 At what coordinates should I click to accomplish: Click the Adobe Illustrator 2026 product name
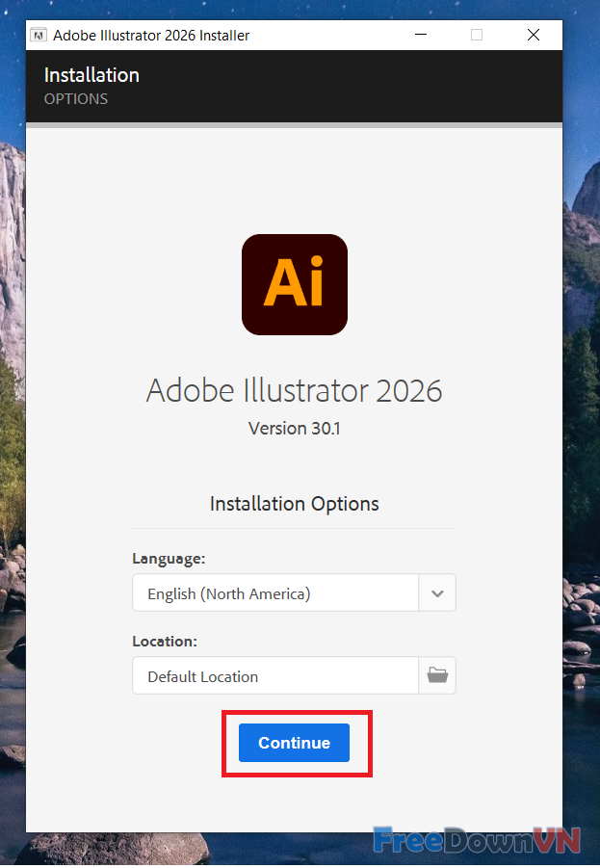tap(294, 390)
